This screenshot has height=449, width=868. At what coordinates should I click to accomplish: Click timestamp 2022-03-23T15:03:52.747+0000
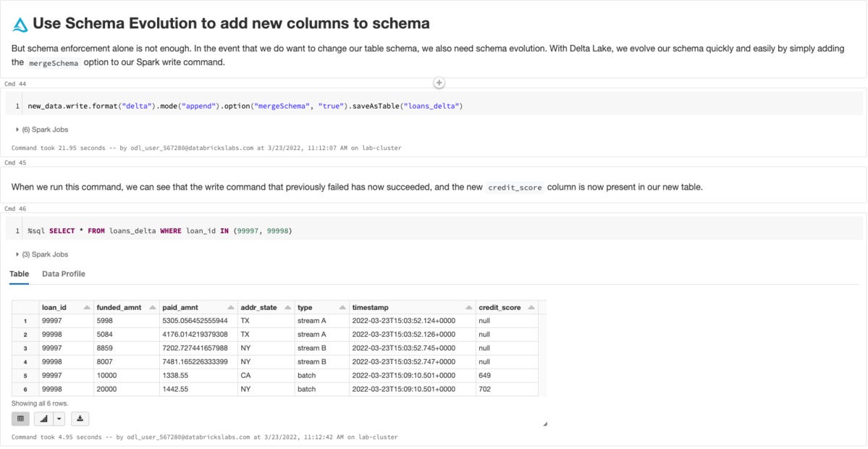click(403, 361)
